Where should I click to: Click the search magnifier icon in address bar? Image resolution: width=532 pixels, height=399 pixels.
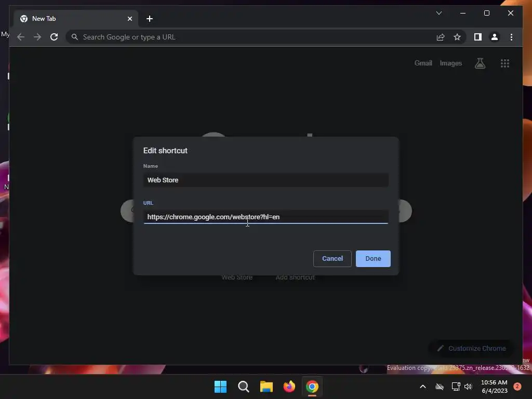click(x=75, y=37)
